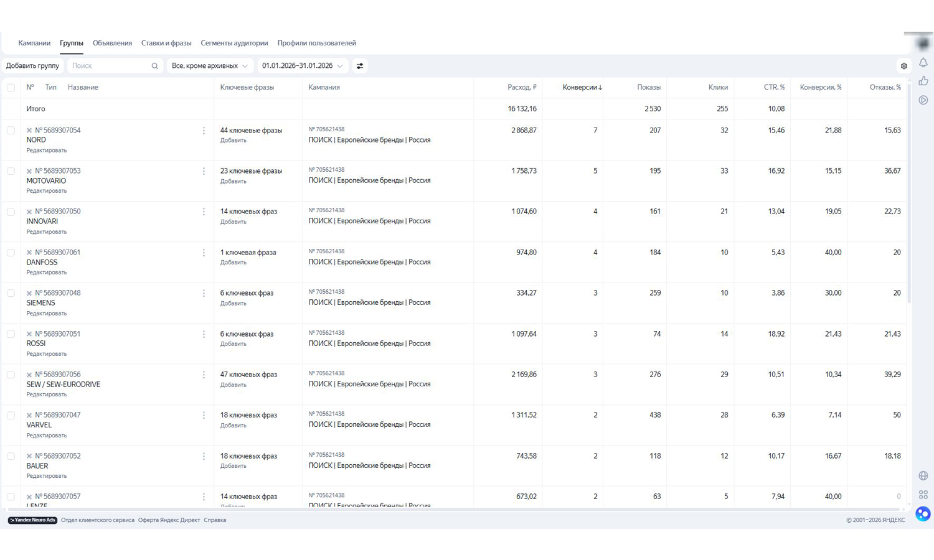
Task: Open the Профили пользователей tab
Action: pos(317,44)
